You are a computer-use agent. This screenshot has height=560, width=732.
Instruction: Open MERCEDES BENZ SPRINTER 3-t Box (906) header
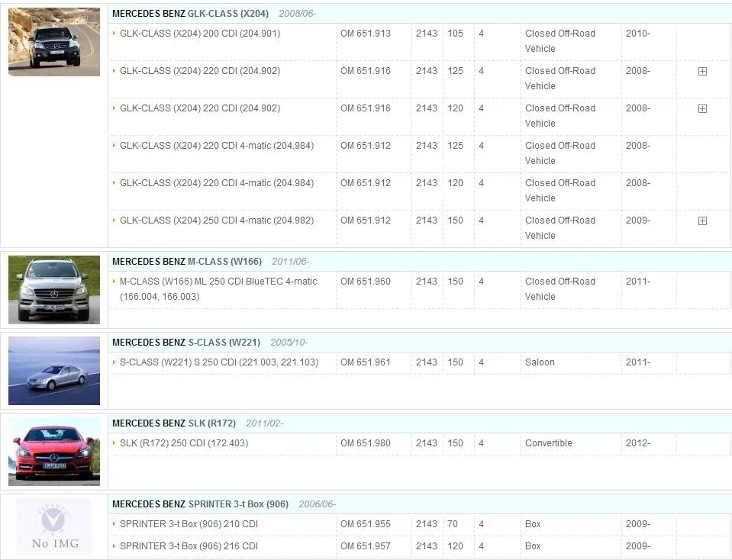pos(200,504)
